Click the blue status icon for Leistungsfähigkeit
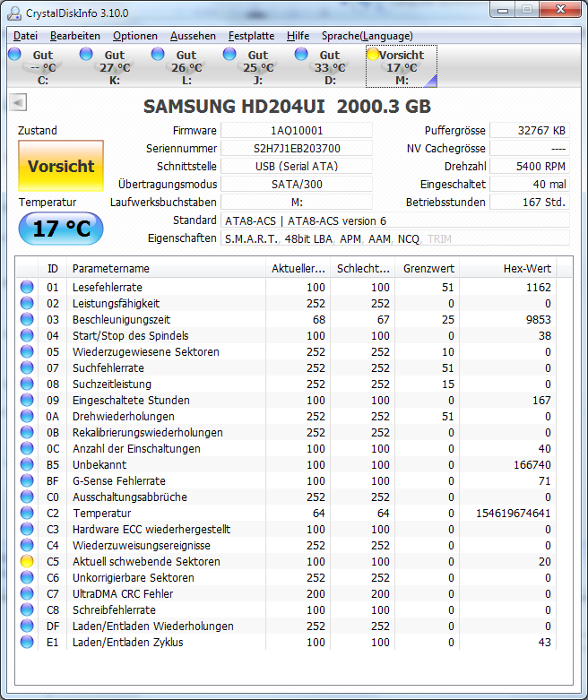The image size is (588, 700). [27, 303]
